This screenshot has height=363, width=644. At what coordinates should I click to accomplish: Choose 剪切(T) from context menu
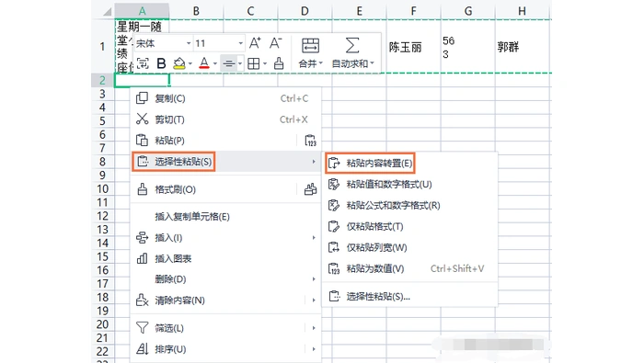tap(225, 119)
